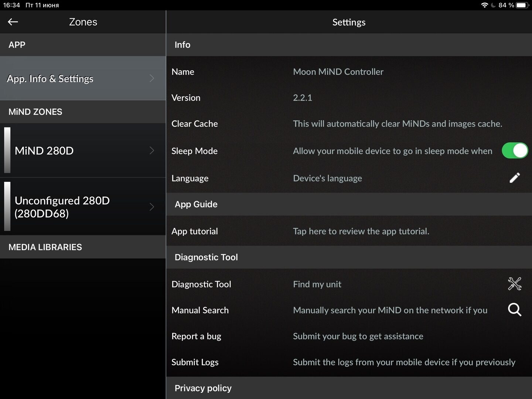This screenshot has height=399, width=532.
Task: Tap the 'Find my unit' text
Action: (317, 284)
